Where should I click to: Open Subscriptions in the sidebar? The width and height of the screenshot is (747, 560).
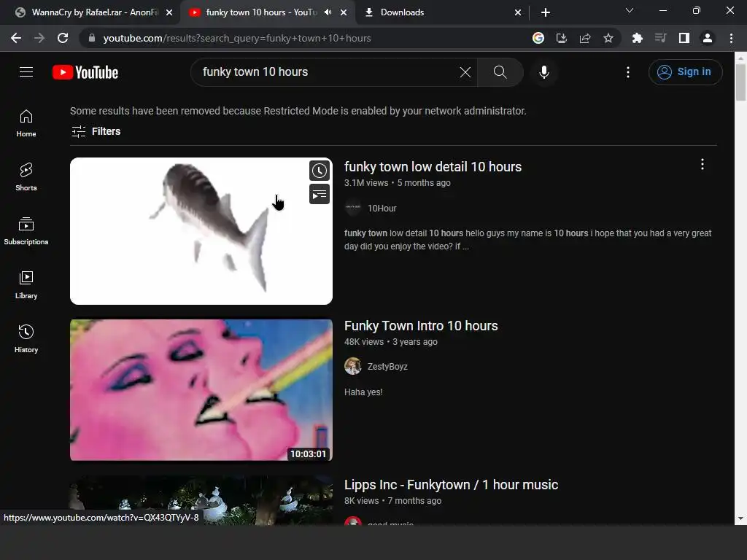(x=26, y=231)
